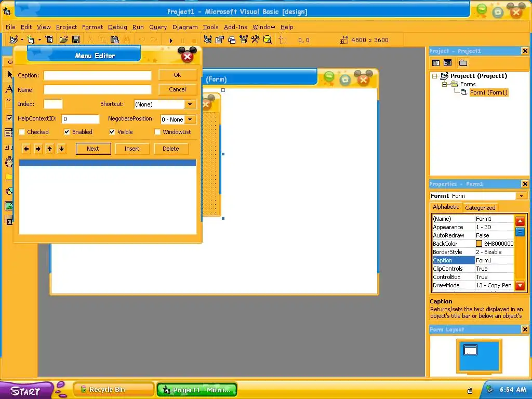Click the Toolbox hammer-and-wrench icon

pos(256,39)
